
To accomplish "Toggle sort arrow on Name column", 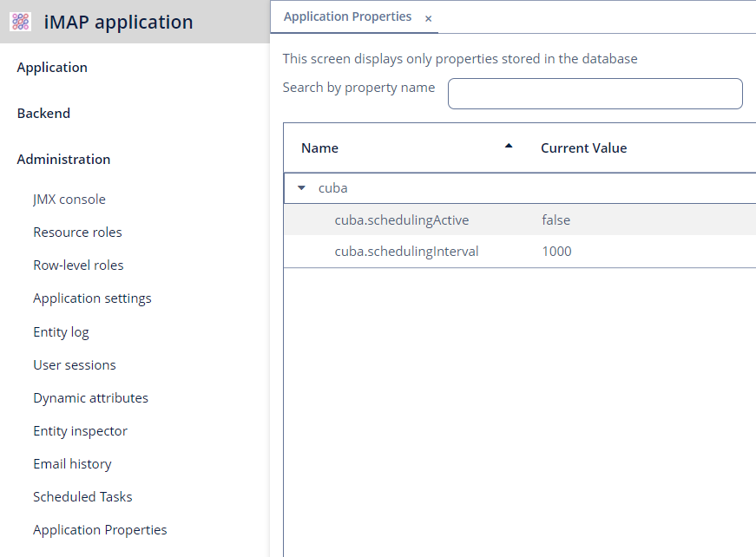I will [x=508, y=146].
